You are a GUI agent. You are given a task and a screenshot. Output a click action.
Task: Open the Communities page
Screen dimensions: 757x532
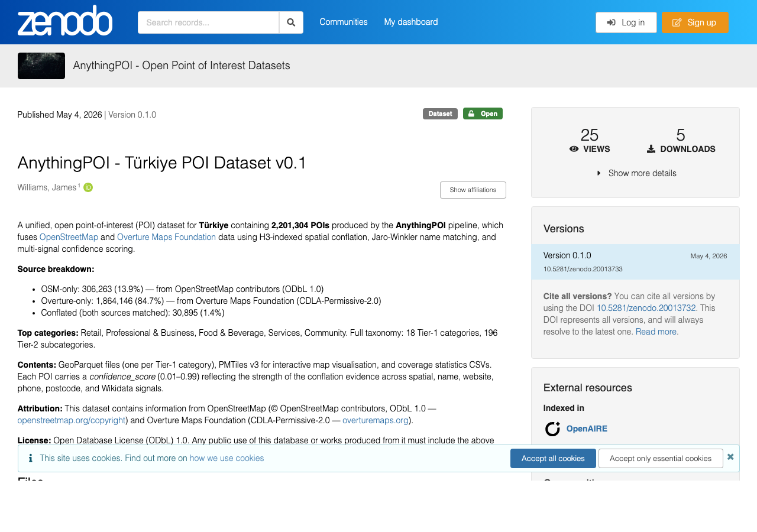pyautogui.click(x=344, y=22)
